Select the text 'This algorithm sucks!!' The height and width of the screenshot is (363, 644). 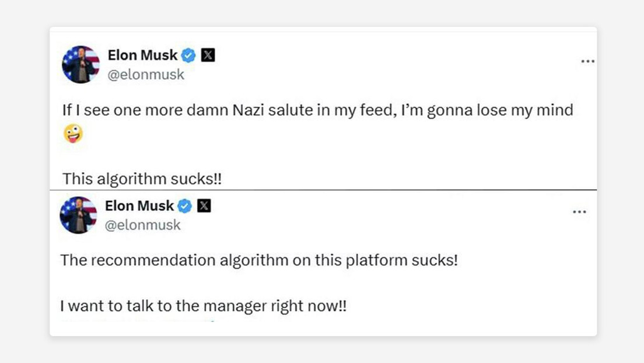[x=142, y=179]
